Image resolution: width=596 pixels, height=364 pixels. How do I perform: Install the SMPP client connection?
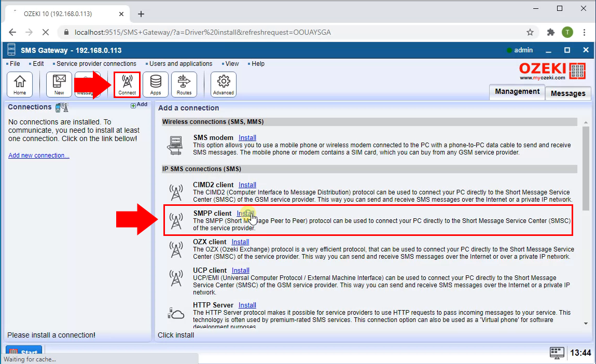245,213
